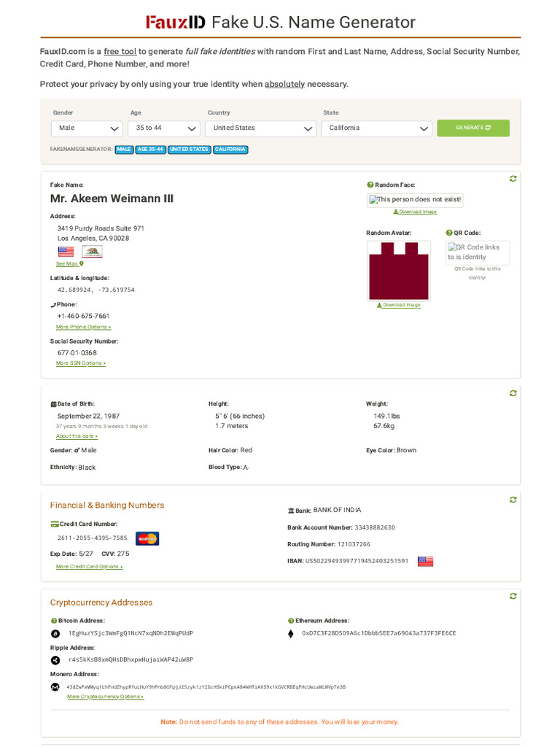Open the See Map link

[x=69, y=264]
